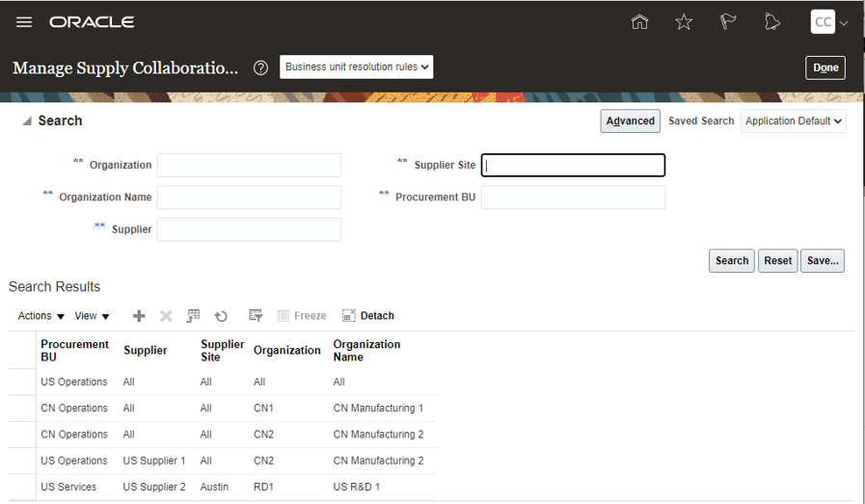Open Watchlist flag icon
This screenshot has width=865, height=504.
pyautogui.click(x=728, y=22)
